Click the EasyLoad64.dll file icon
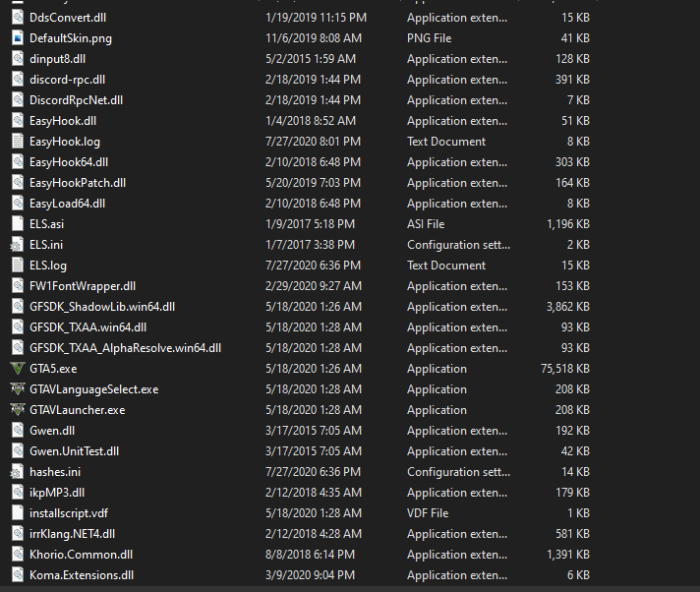 point(18,204)
